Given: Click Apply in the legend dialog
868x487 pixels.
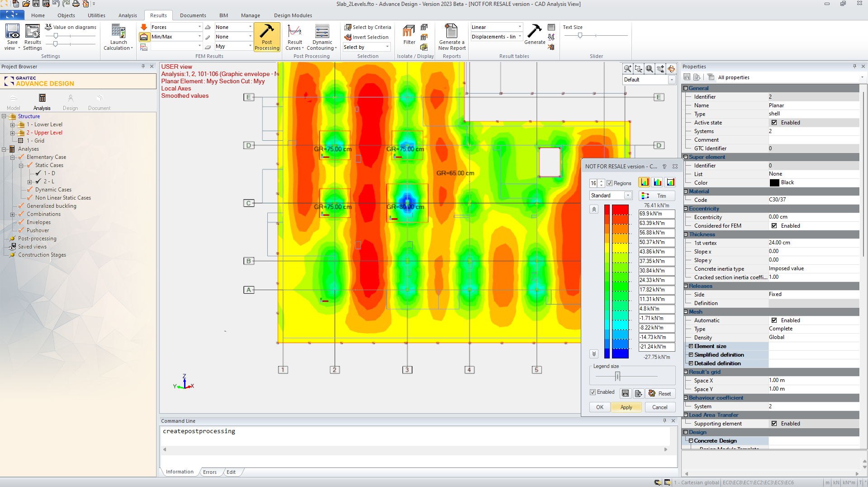Looking at the screenshot, I should coord(626,407).
